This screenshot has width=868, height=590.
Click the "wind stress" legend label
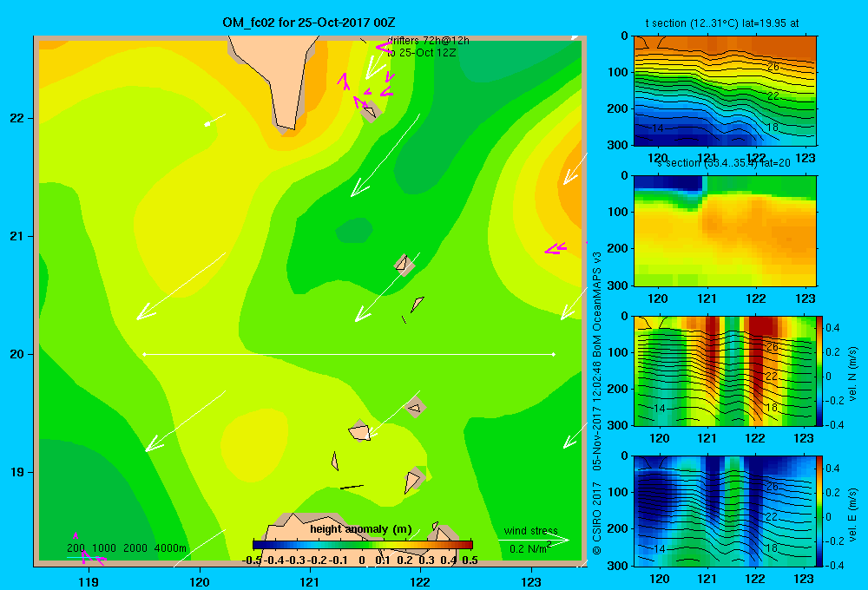point(531,531)
